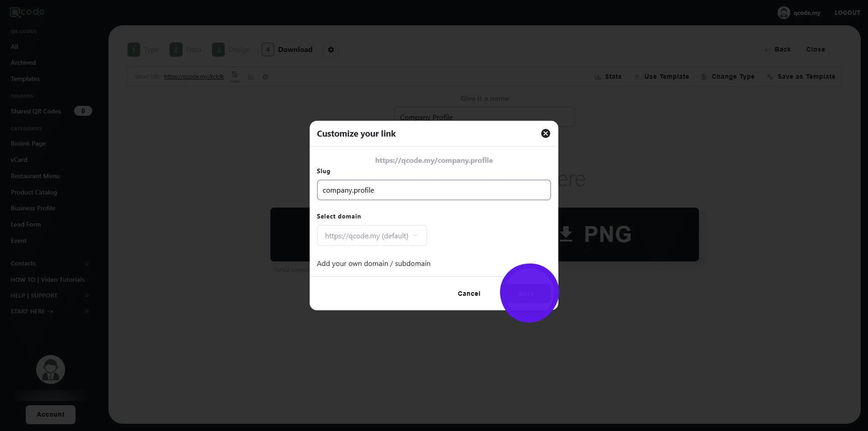Go Back from the Download step

(x=778, y=50)
